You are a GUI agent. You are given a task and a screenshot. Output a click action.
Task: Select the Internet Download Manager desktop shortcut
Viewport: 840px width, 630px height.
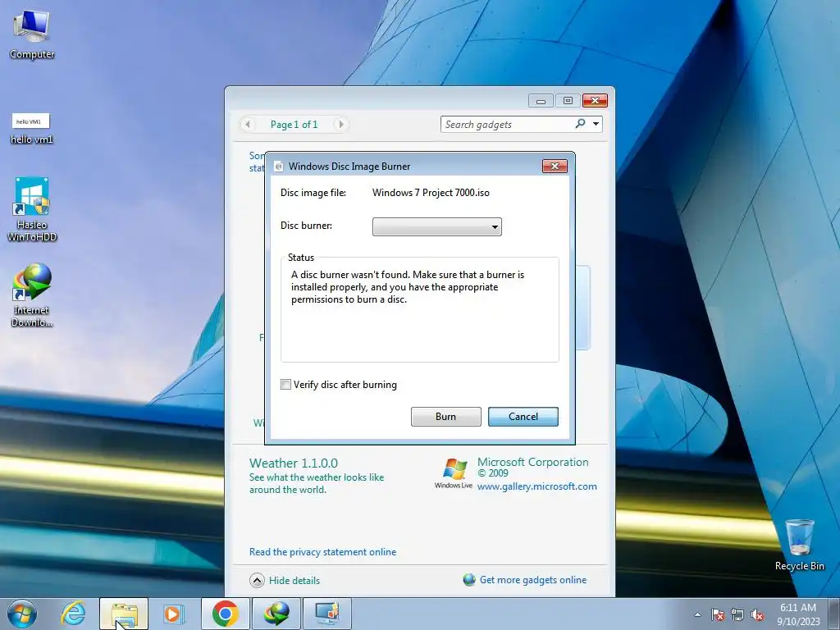(32, 295)
